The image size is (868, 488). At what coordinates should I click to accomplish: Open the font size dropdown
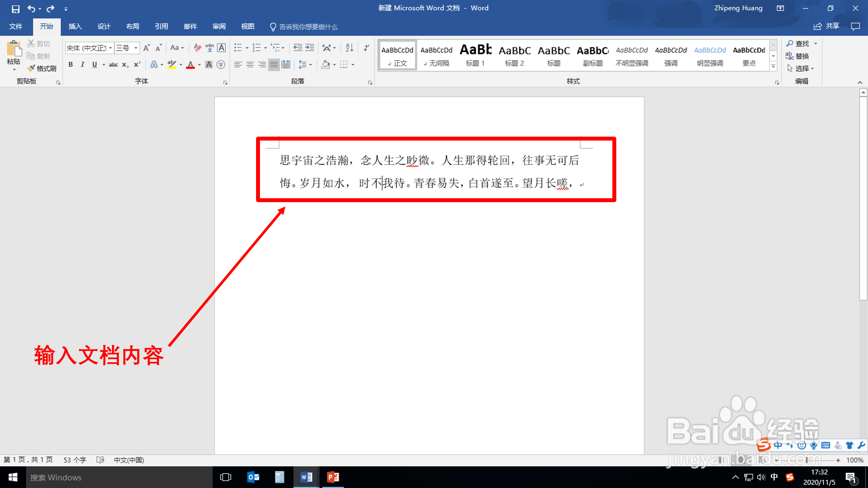tap(136, 48)
